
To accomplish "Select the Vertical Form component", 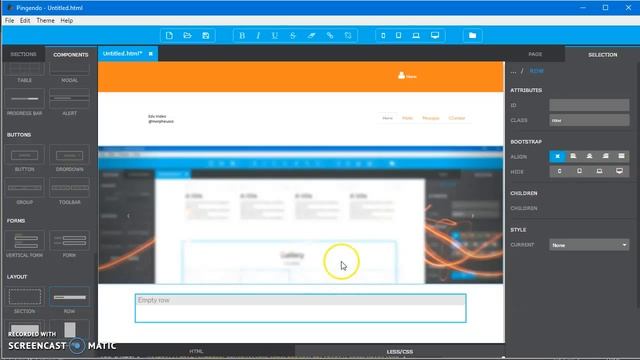I will 25,244.
